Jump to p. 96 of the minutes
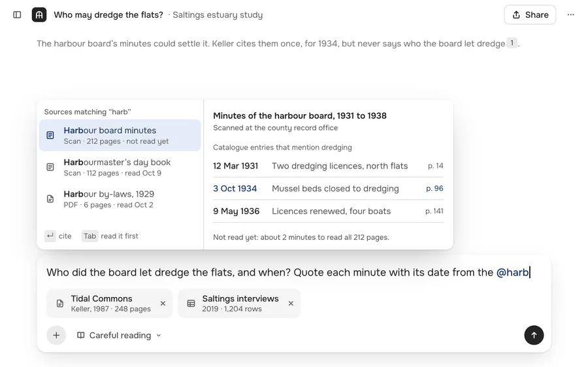 tap(434, 189)
